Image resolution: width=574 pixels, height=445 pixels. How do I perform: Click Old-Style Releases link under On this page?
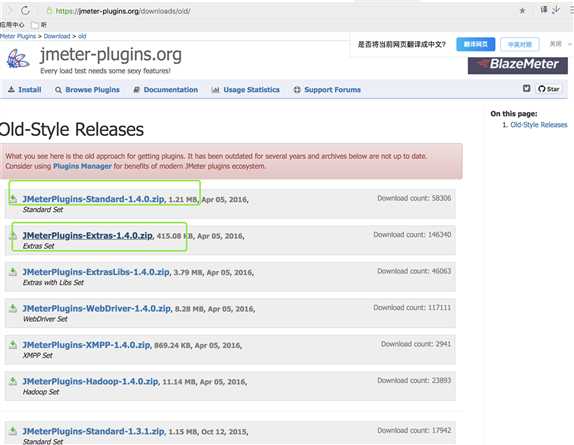pyautogui.click(x=538, y=125)
